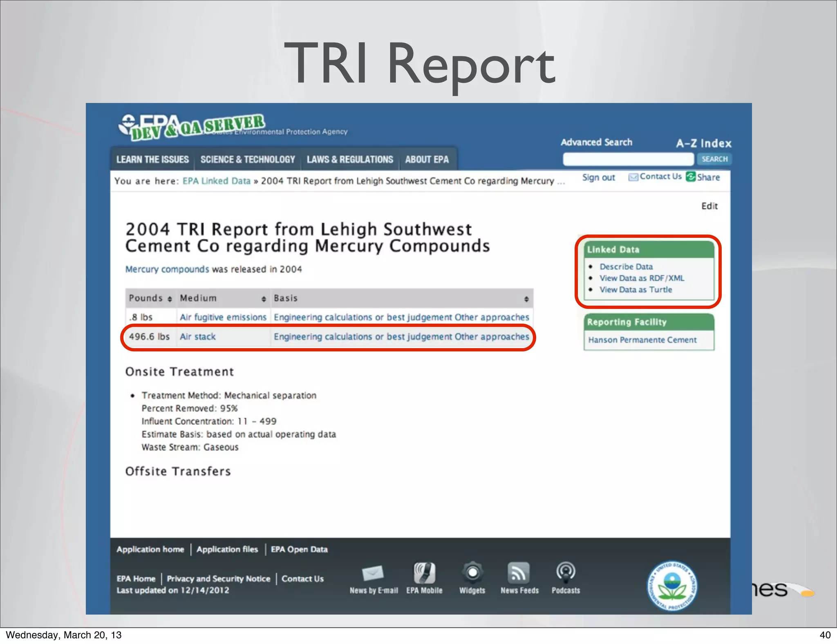The width and height of the screenshot is (837, 644).
Task: Click the Reporting Facility panel header
Action: click(649, 322)
